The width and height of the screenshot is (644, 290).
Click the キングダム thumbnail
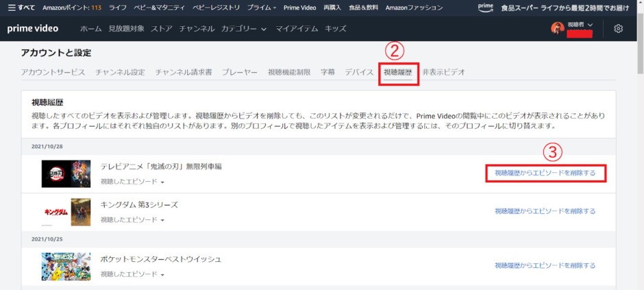point(66,212)
